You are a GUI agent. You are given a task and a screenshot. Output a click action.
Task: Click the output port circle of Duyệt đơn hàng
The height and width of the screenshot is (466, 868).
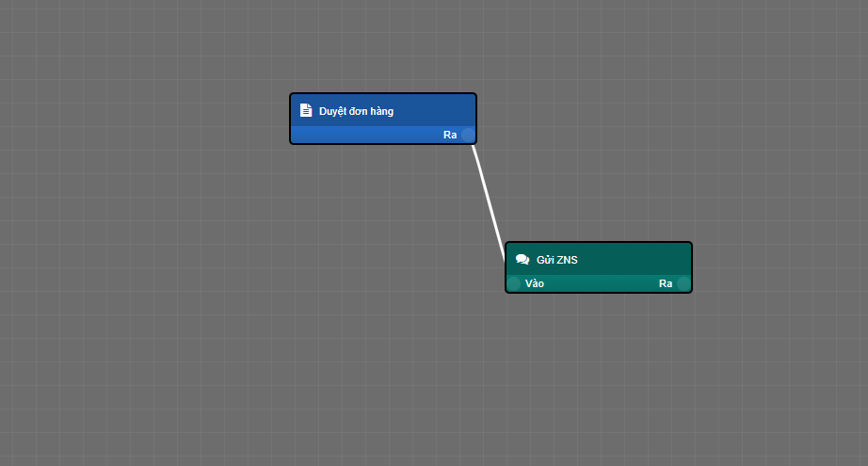(x=468, y=135)
